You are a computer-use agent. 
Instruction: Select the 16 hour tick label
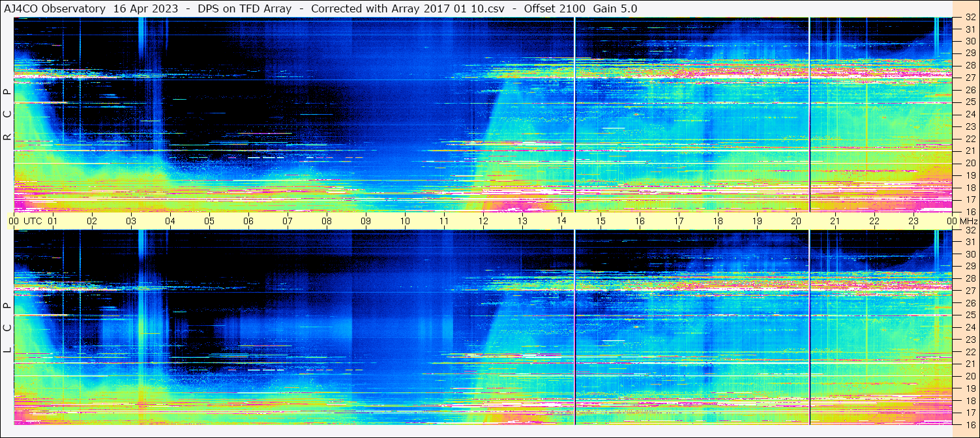pos(640,221)
